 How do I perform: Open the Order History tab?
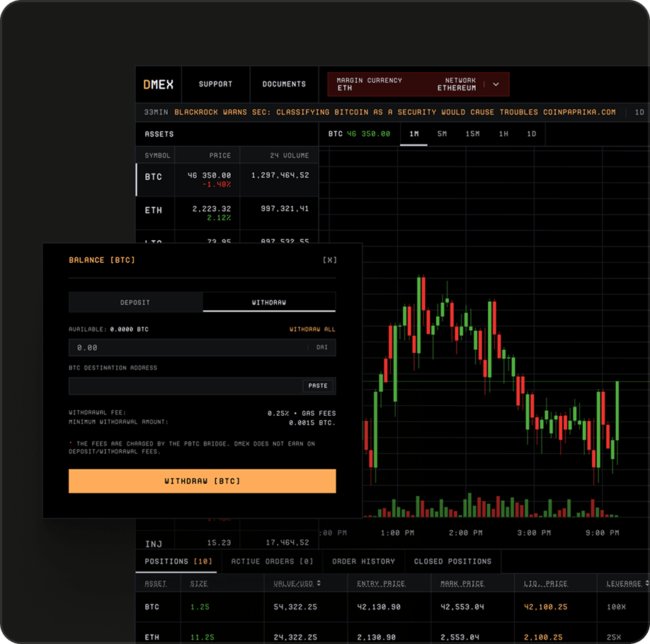(x=363, y=562)
